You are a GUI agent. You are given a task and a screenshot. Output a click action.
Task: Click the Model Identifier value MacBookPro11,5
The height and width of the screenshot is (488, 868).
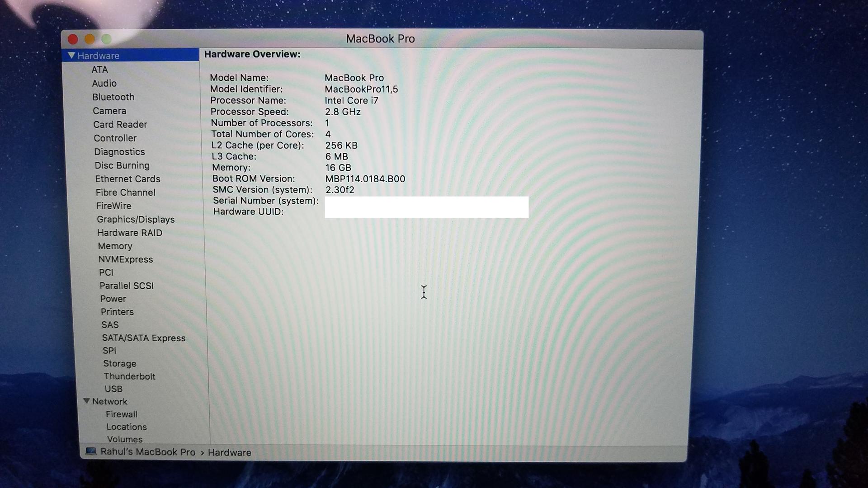tap(361, 89)
